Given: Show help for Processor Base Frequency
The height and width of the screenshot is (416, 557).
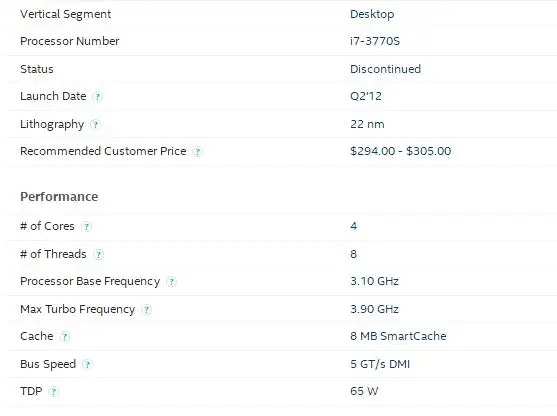Looking at the screenshot, I should click(172, 282).
